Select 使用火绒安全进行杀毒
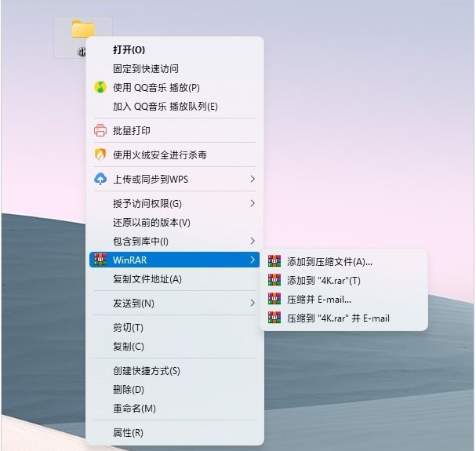This screenshot has width=476, height=451. [x=175, y=155]
